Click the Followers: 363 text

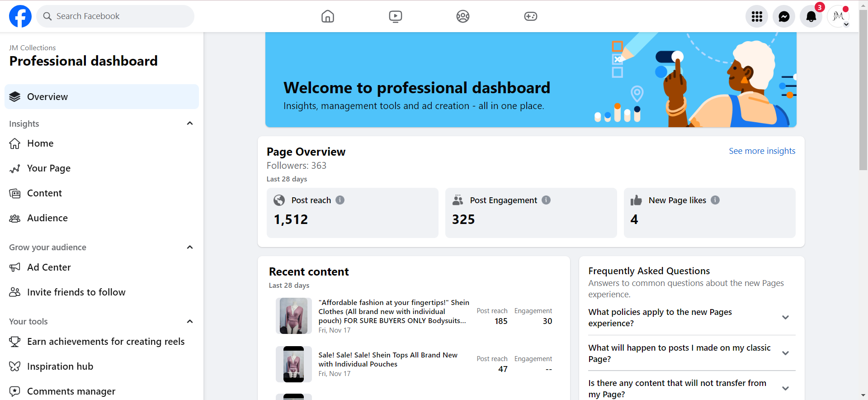(x=297, y=166)
